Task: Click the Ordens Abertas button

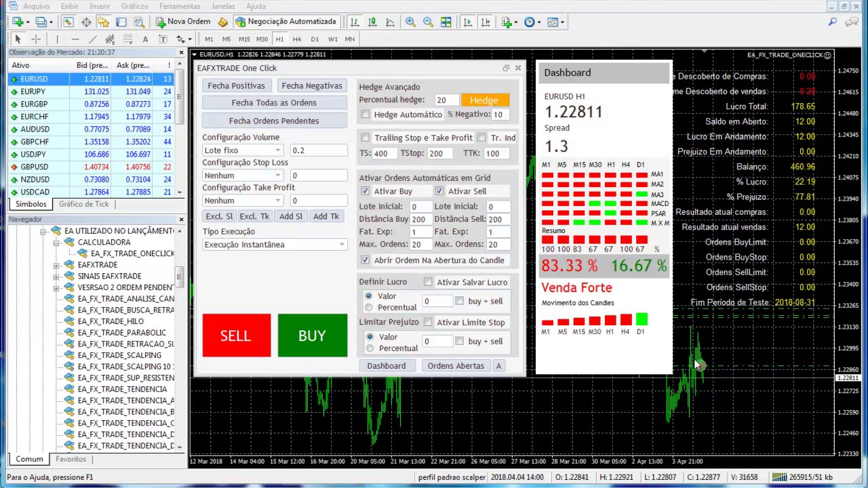Action: [x=456, y=366]
